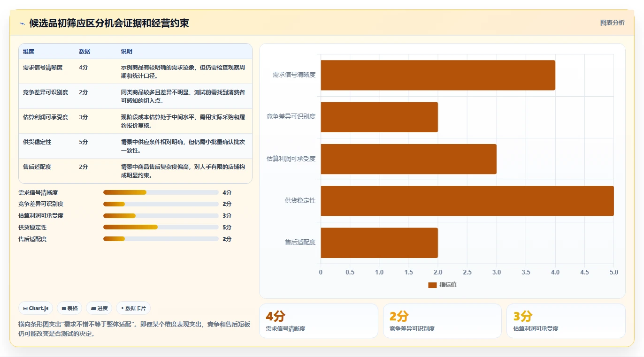Click the description starting 情景中供应条件

coord(183,146)
